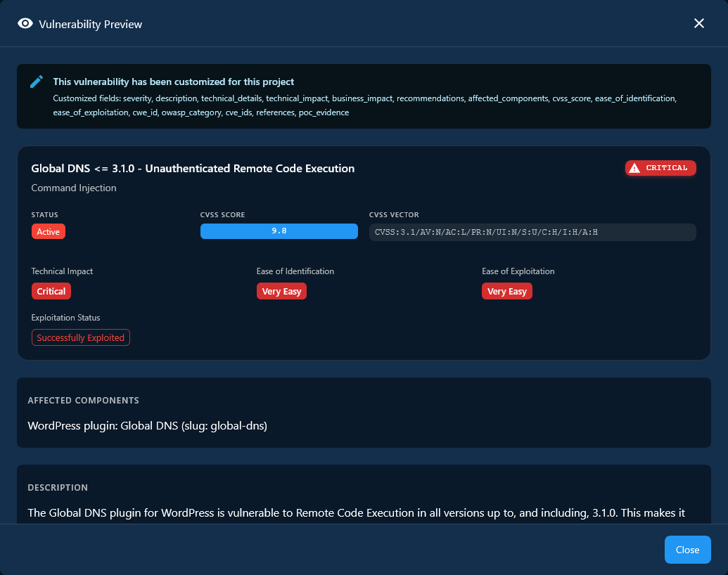Click the CVSS SCORE label

pyautogui.click(x=222, y=215)
